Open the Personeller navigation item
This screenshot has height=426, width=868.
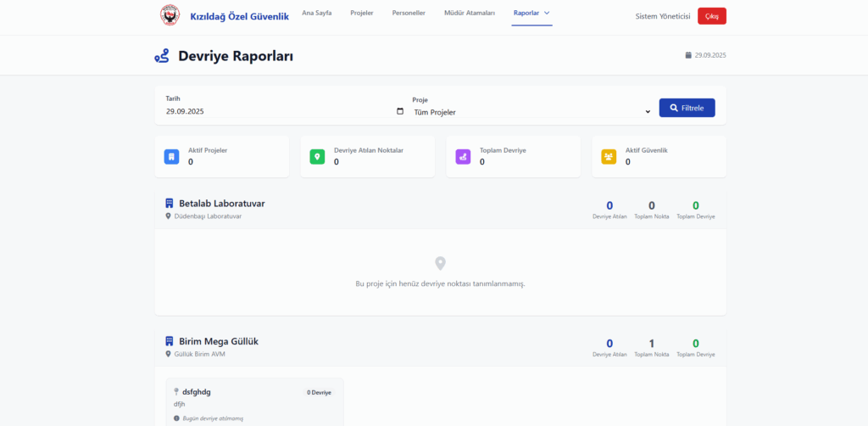click(409, 13)
